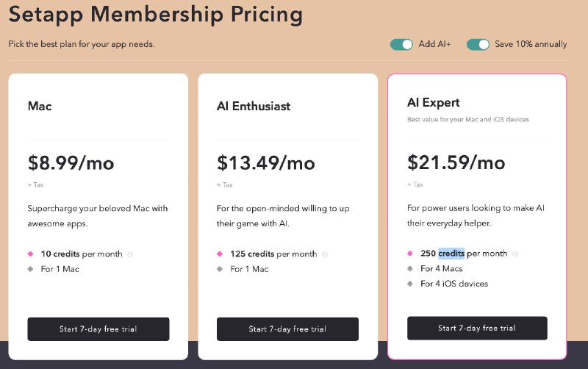Click gray diamond beside For 1 Mac in Mac plan
Image resolution: width=588 pixels, height=369 pixels.
click(x=30, y=269)
